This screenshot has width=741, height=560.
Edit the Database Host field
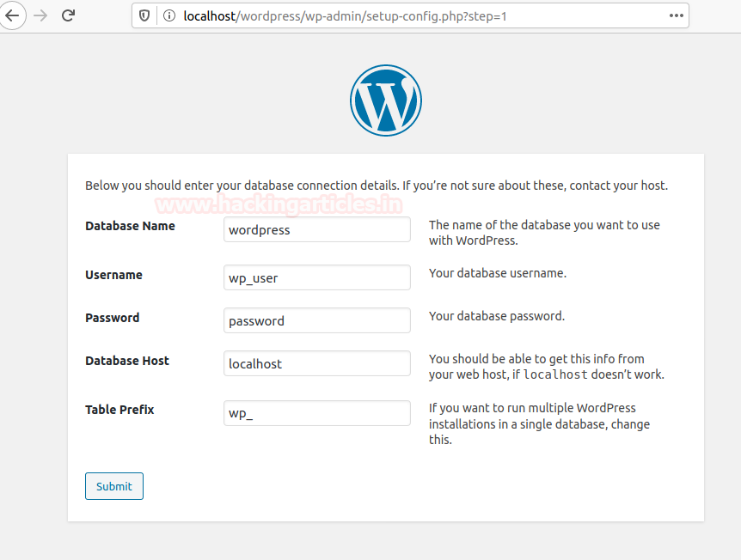(317, 363)
